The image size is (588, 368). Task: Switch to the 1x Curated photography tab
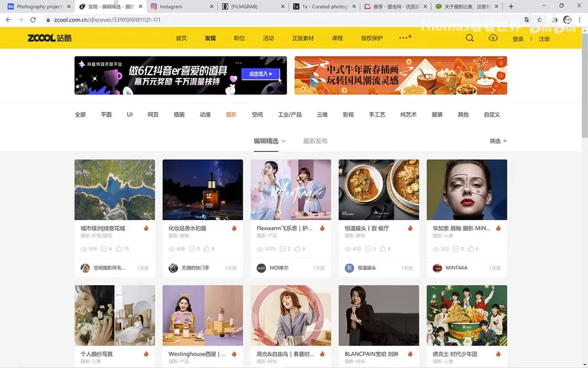point(325,6)
